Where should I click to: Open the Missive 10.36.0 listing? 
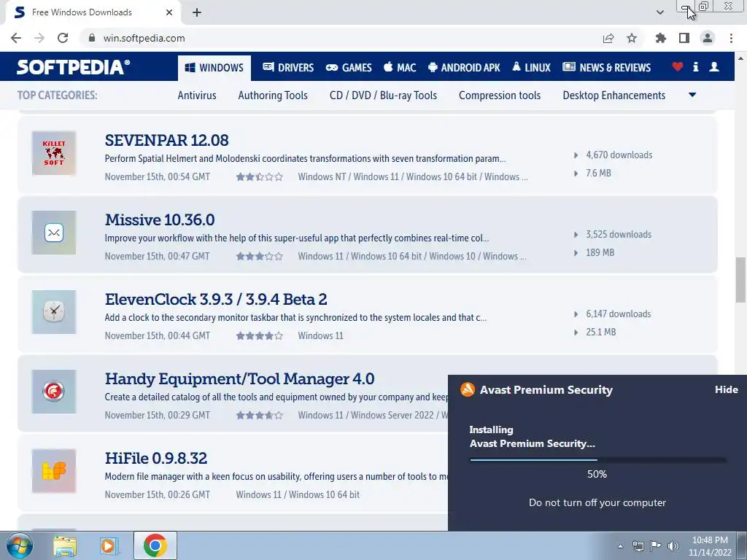tap(160, 219)
